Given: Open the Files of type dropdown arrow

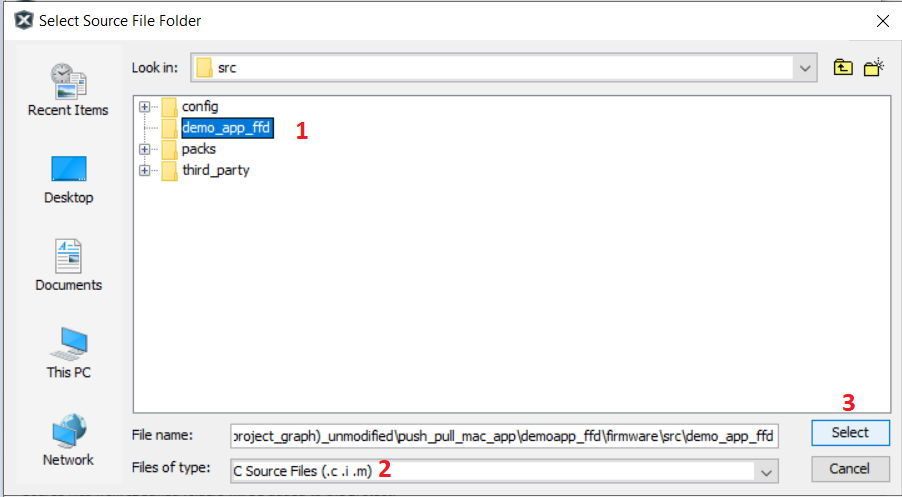Looking at the screenshot, I should click(x=766, y=472).
